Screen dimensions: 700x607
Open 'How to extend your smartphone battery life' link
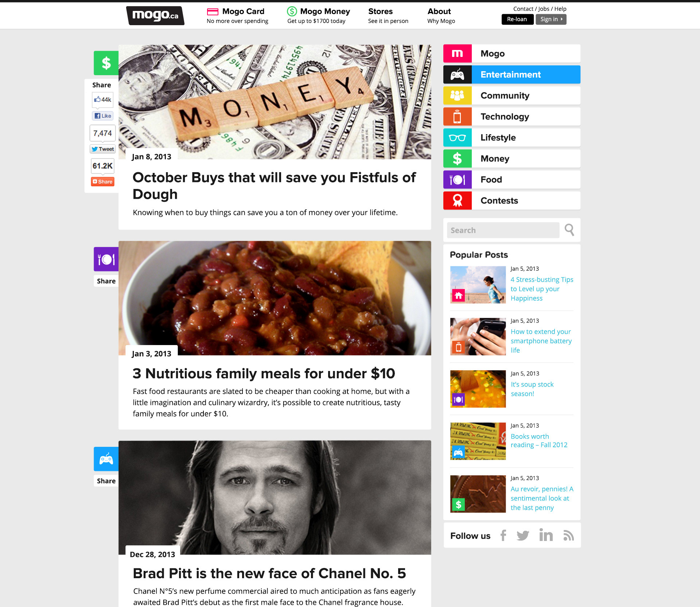541,341
